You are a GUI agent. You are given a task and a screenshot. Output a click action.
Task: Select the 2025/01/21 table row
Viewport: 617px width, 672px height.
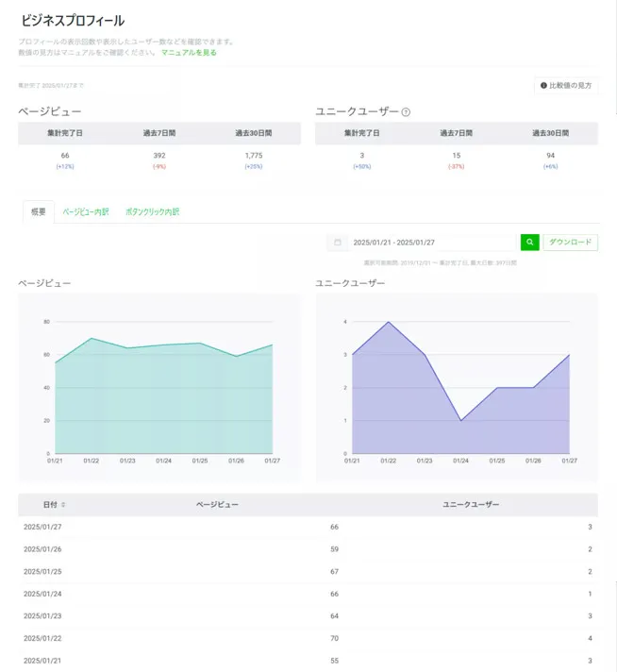308,660
